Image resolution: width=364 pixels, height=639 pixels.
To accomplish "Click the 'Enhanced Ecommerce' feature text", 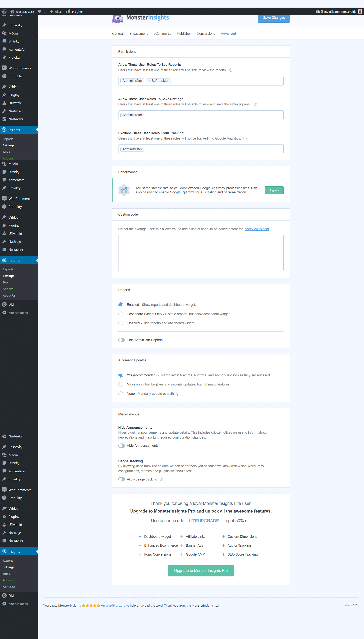I will click(x=161, y=546).
